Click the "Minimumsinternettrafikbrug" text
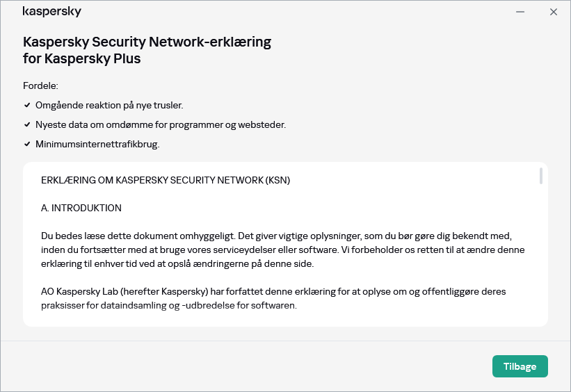The height and width of the screenshot is (392, 571). [97, 145]
